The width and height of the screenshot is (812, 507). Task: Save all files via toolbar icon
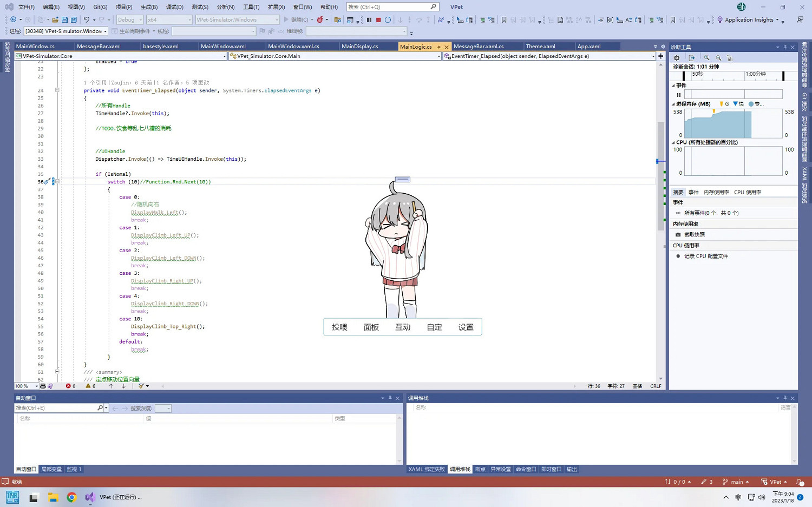[74, 20]
